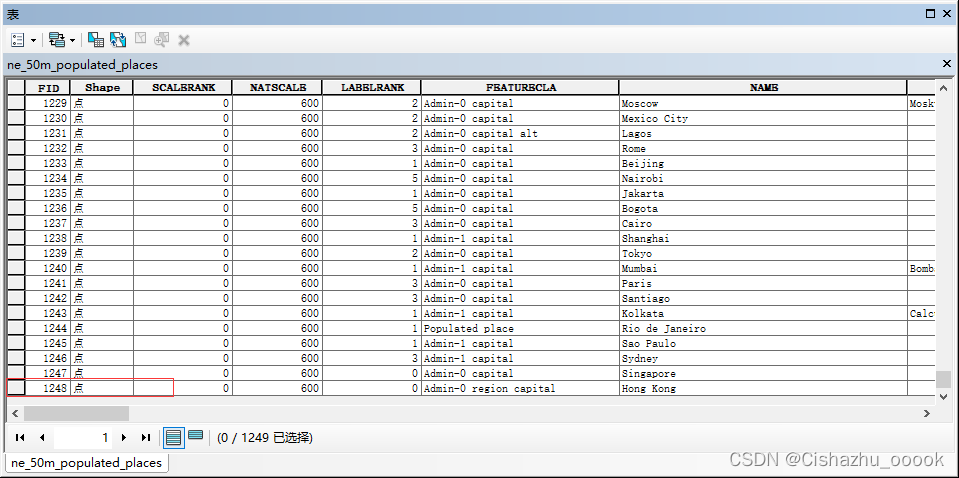The height and width of the screenshot is (478, 959).
Task: Click the Tokyo name cell
Action: pos(763,253)
